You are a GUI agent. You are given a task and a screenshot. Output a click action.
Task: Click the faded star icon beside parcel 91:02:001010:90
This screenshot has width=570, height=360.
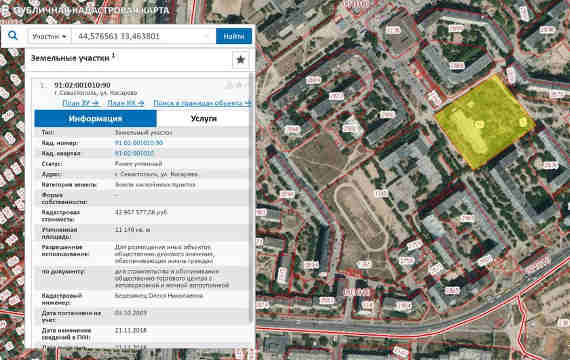tap(239, 85)
